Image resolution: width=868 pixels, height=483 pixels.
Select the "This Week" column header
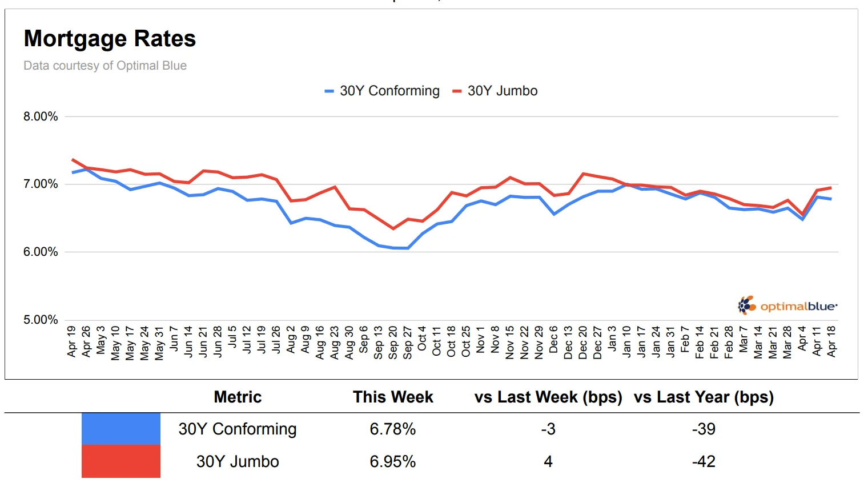393,397
